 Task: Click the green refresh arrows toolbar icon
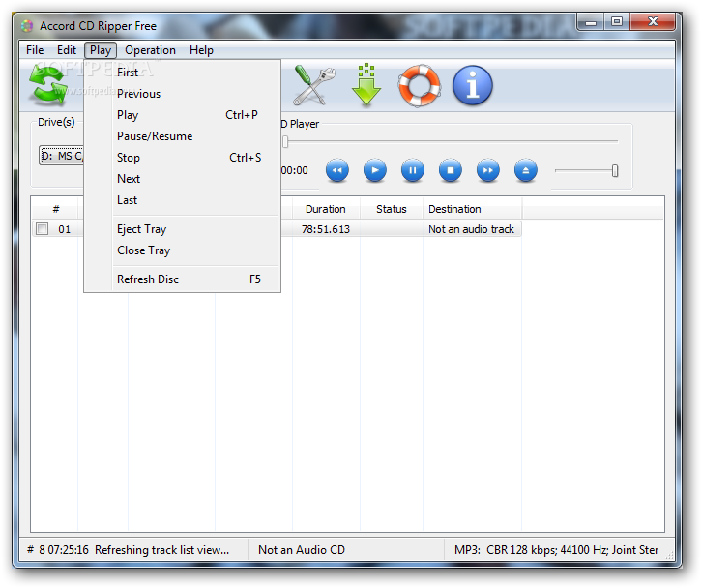[48, 85]
